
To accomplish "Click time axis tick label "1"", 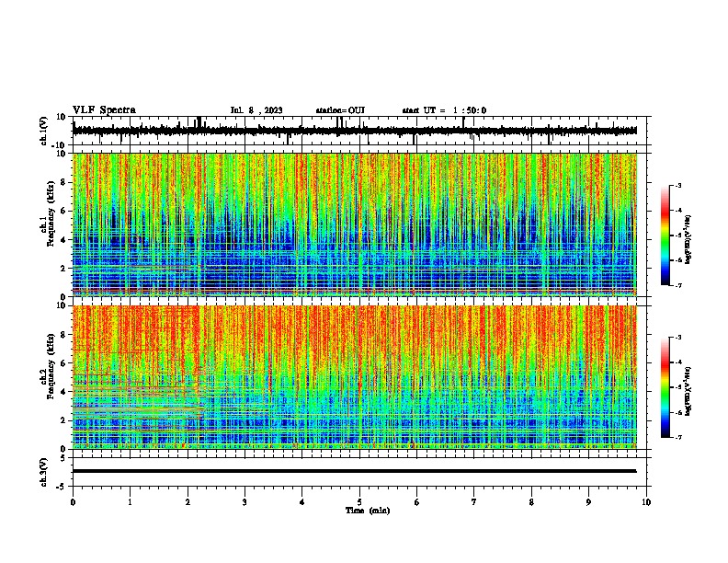I will [x=130, y=502].
